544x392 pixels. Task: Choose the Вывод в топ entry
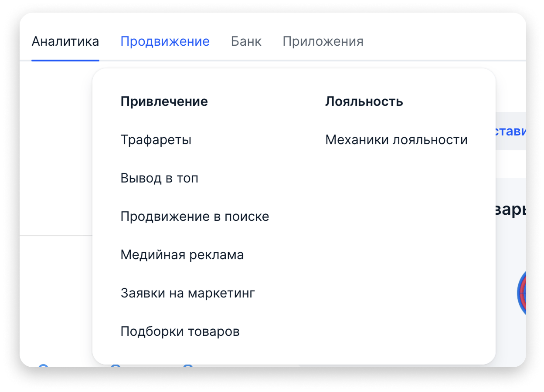coord(159,179)
